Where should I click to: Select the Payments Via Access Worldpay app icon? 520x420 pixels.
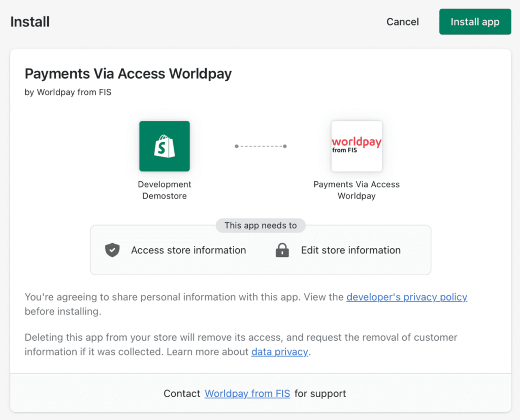[356, 146]
